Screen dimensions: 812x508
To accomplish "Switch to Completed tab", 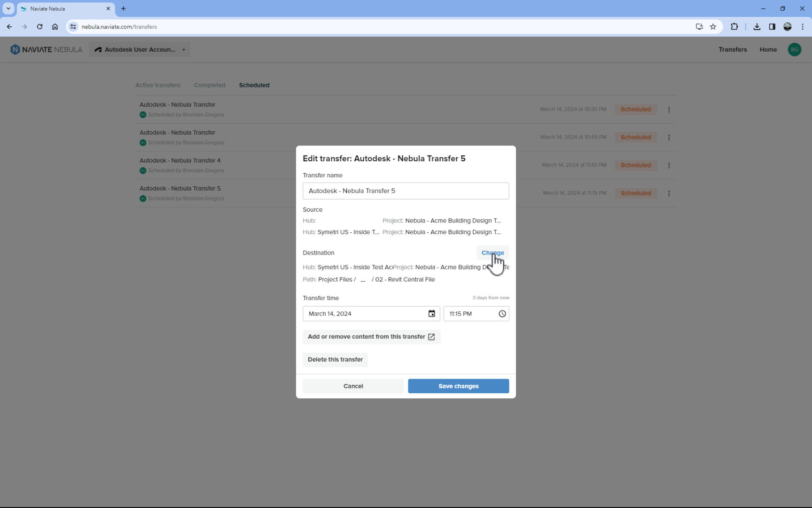I will tap(210, 85).
